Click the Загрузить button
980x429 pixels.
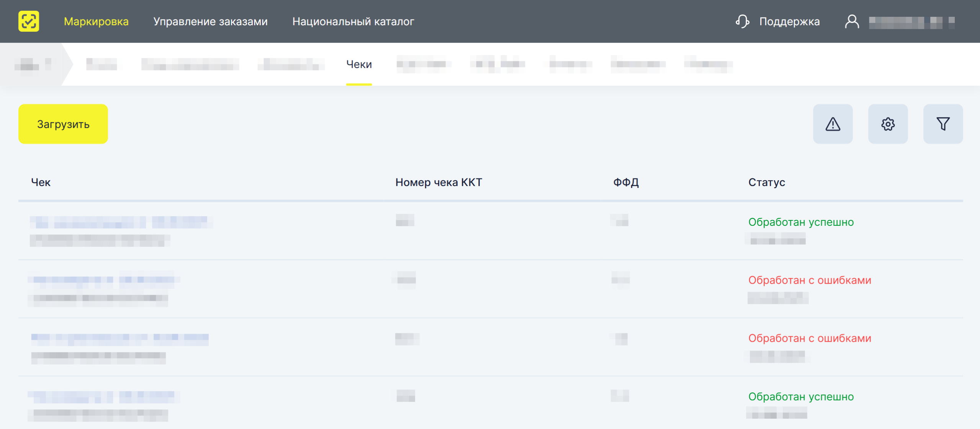click(x=63, y=124)
